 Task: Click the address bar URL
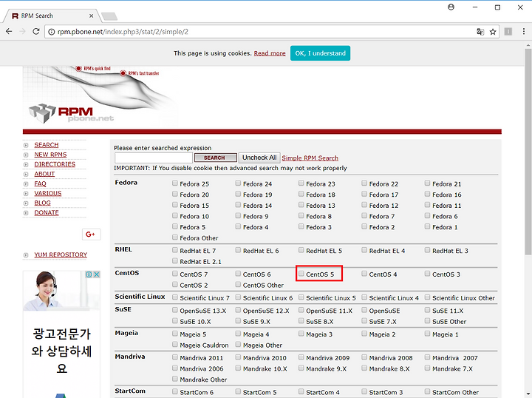pos(123,32)
